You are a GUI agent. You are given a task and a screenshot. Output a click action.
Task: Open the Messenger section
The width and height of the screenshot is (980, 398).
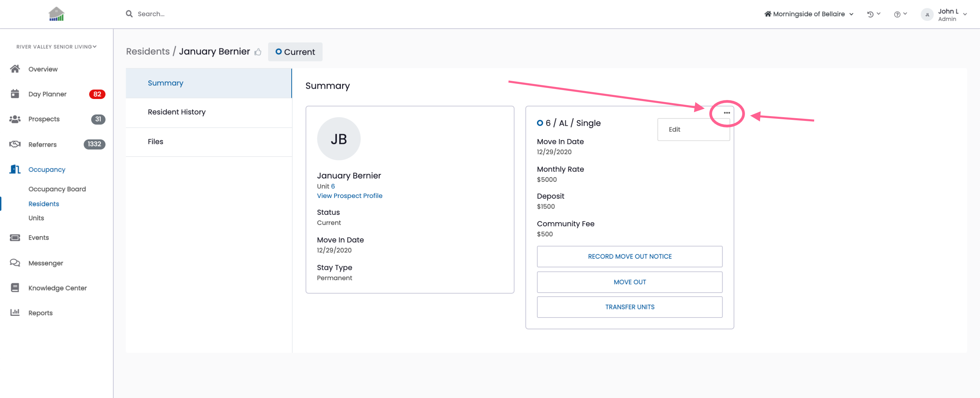(46, 263)
